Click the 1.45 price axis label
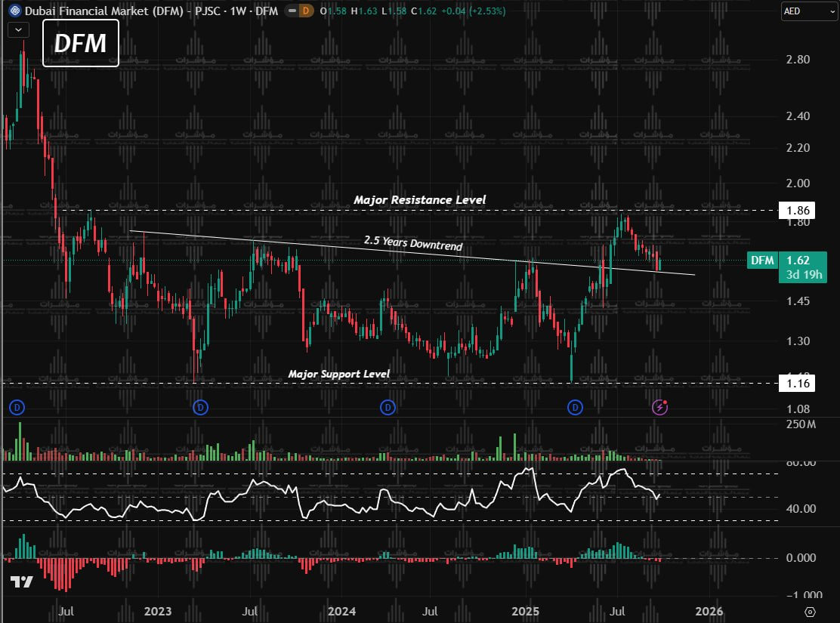Viewport: 840px width, 623px height. (x=798, y=301)
